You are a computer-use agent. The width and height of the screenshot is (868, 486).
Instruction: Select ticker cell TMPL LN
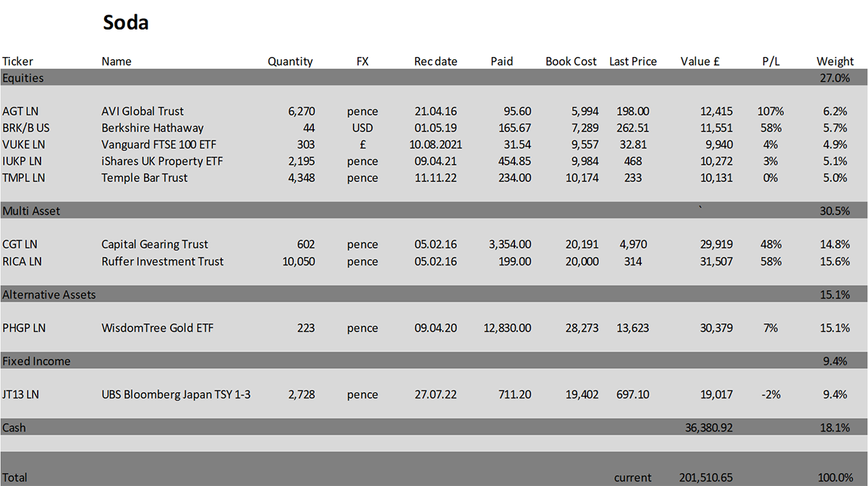[24, 178]
